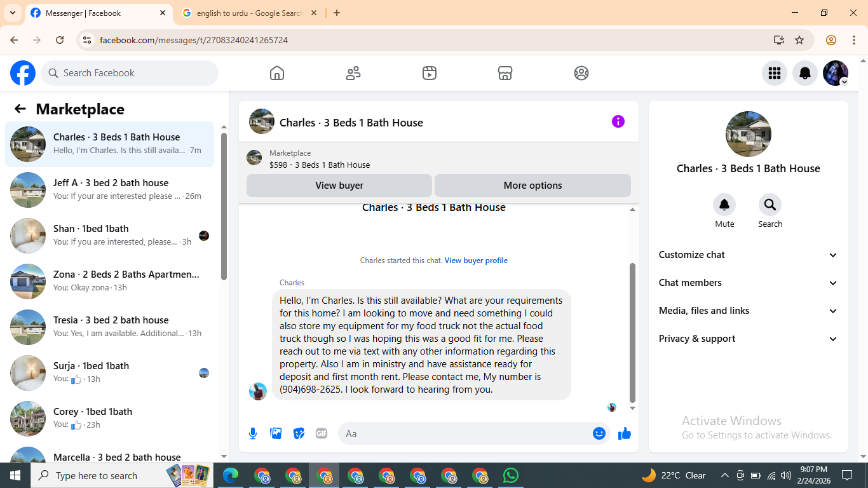This screenshot has height=488, width=868.
Task: Open Windows notification center icon
Action: click(847, 475)
